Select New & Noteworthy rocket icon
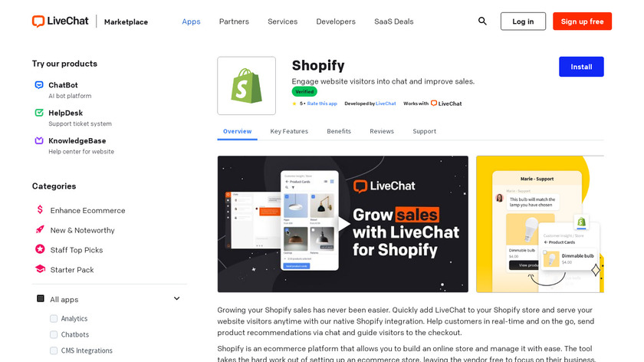Viewport: 644px width, 362px height. [x=40, y=229]
